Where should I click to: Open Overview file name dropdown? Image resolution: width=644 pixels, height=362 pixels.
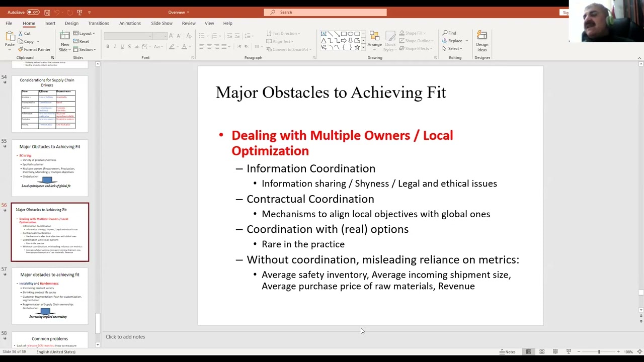click(x=179, y=12)
